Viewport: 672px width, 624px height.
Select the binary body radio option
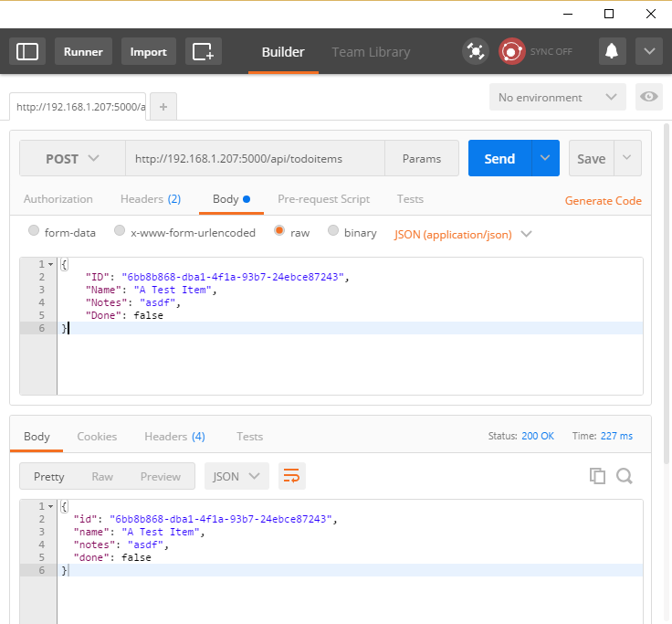[333, 231]
